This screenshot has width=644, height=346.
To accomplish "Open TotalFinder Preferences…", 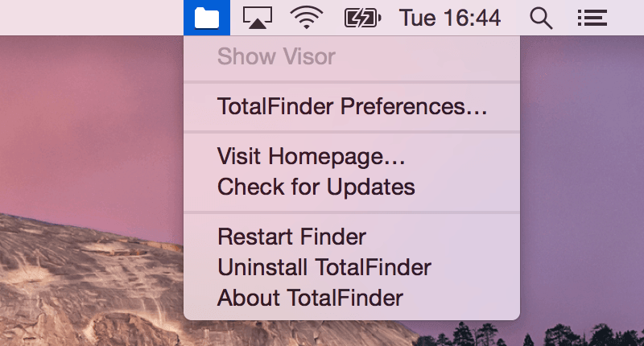I will click(x=352, y=106).
